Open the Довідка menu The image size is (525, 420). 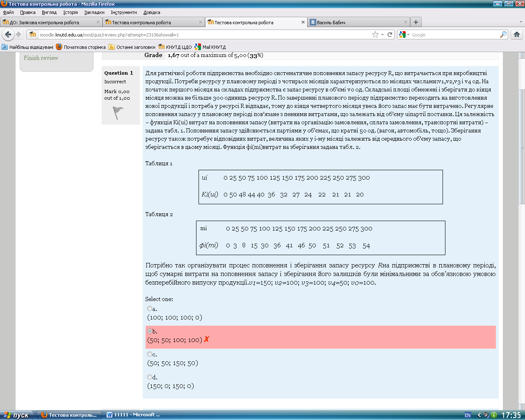(x=152, y=12)
